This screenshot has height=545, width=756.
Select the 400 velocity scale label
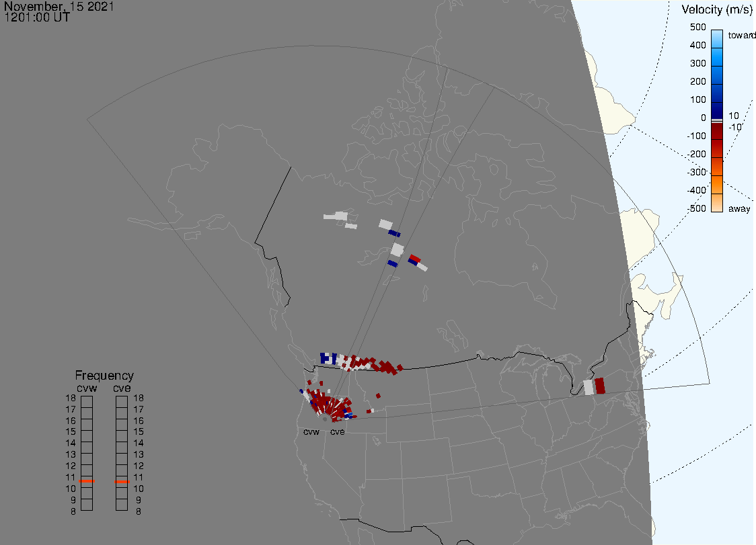(x=697, y=45)
